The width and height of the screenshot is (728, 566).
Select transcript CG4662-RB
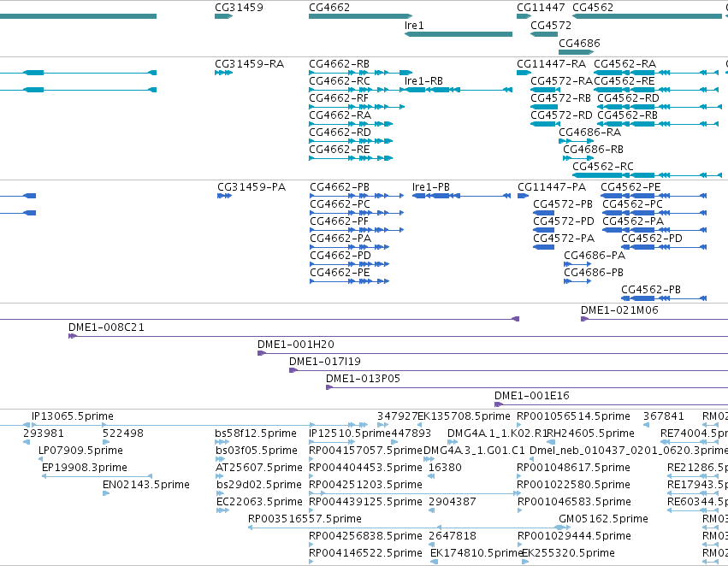click(x=339, y=64)
